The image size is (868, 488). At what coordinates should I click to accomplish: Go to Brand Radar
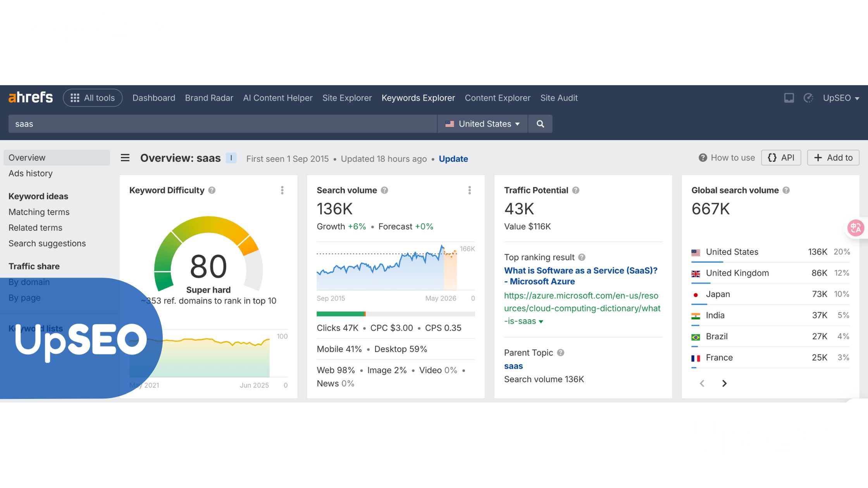pyautogui.click(x=209, y=98)
